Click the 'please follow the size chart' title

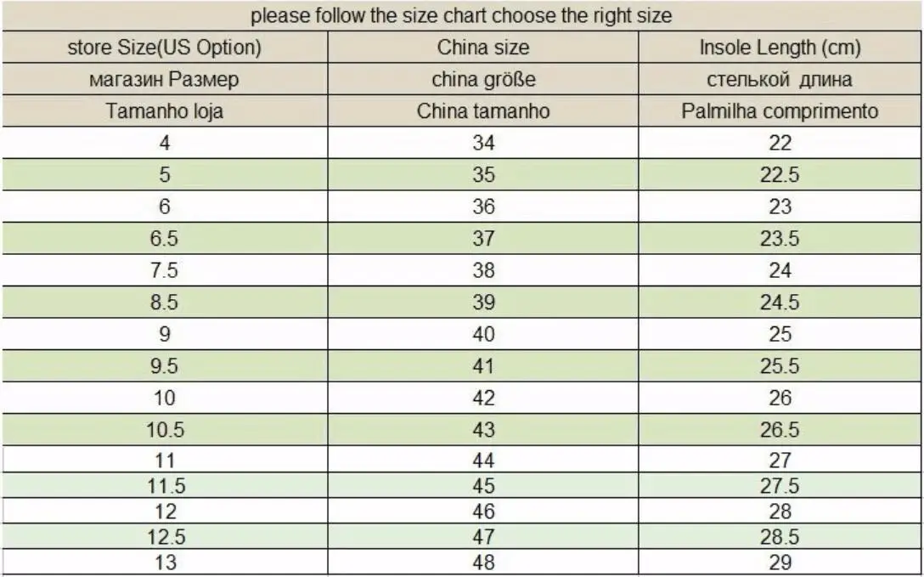pos(461,15)
